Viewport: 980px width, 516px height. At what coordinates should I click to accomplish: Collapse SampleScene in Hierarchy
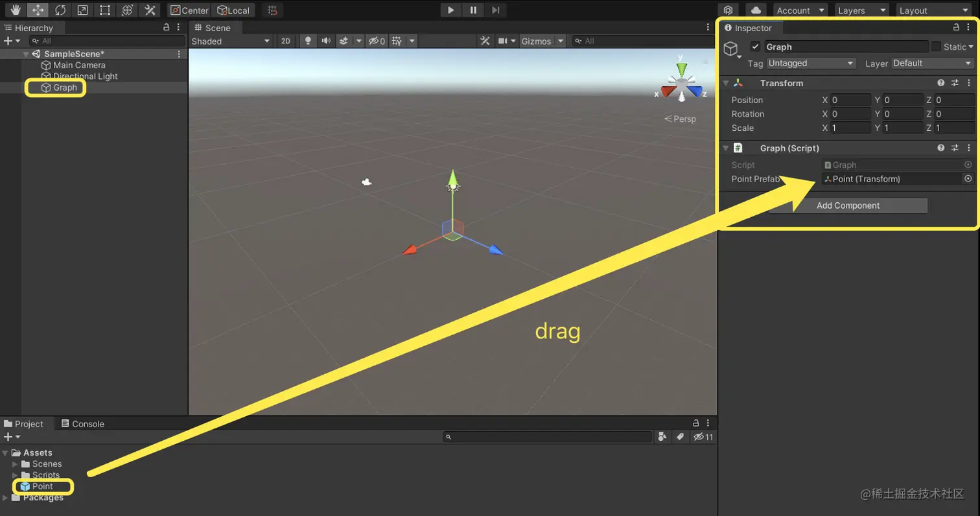(x=26, y=54)
